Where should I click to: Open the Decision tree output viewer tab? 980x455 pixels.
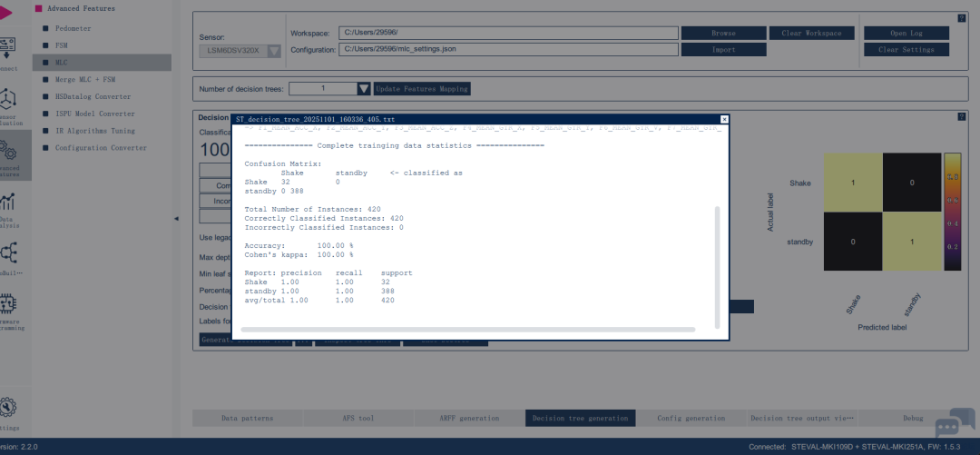coord(802,418)
